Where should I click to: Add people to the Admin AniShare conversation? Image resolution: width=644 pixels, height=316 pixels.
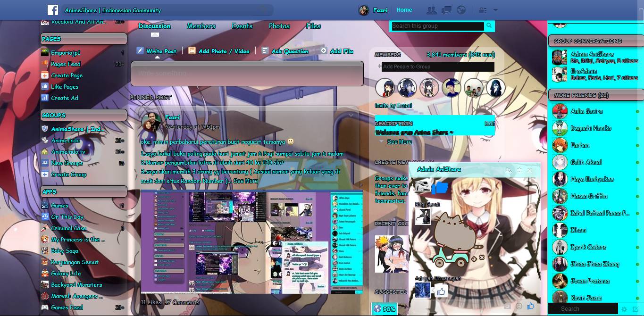[510, 170]
